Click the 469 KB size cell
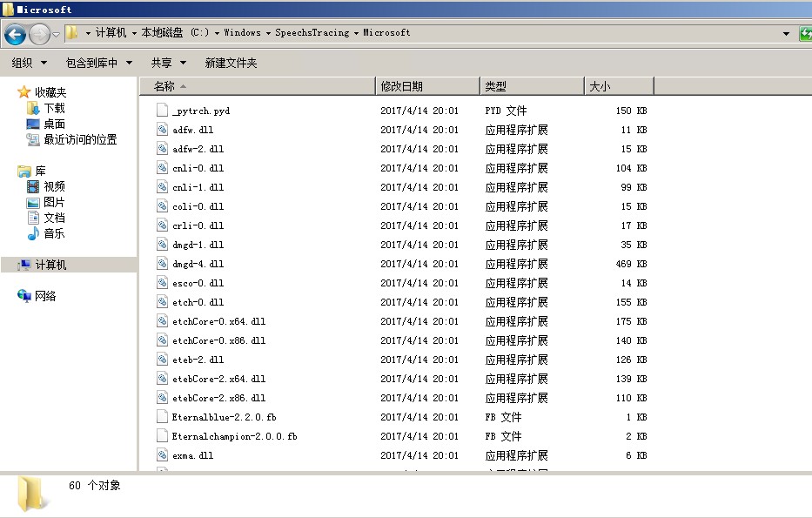 (x=631, y=264)
